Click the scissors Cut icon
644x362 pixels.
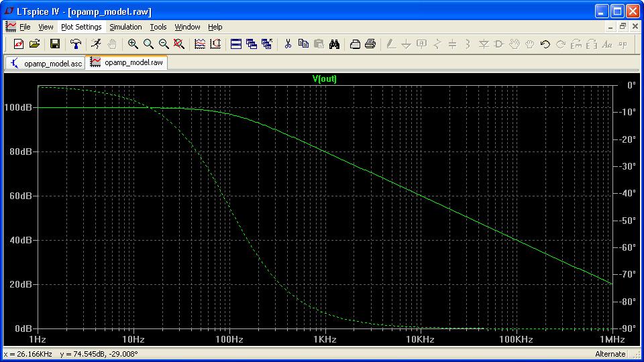[288, 44]
